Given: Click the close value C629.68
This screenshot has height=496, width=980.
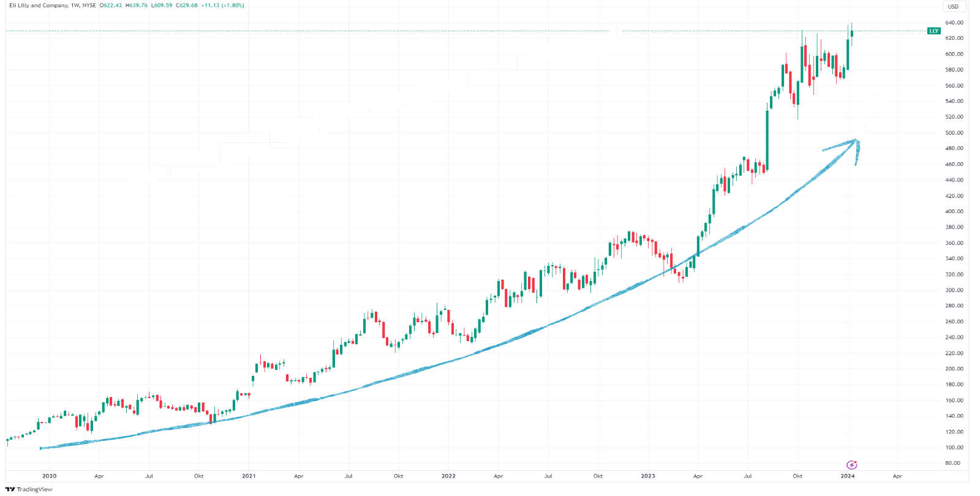Looking at the screenshot, I should tap(186, 6).
